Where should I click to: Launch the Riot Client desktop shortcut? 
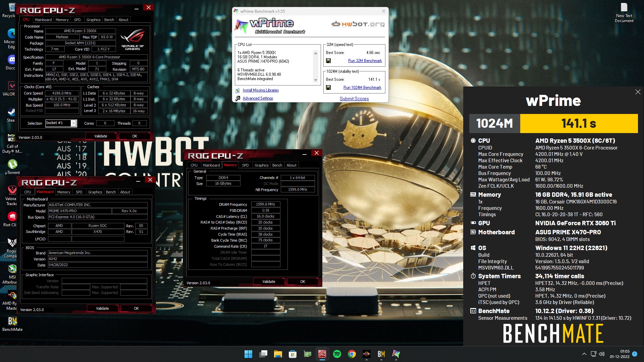11,219
